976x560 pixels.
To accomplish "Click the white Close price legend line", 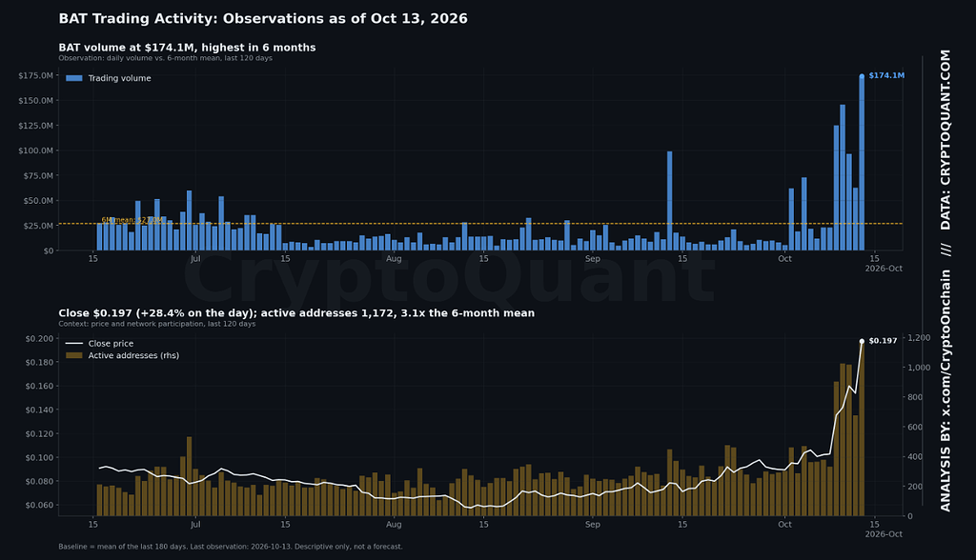I will (74, 344).
